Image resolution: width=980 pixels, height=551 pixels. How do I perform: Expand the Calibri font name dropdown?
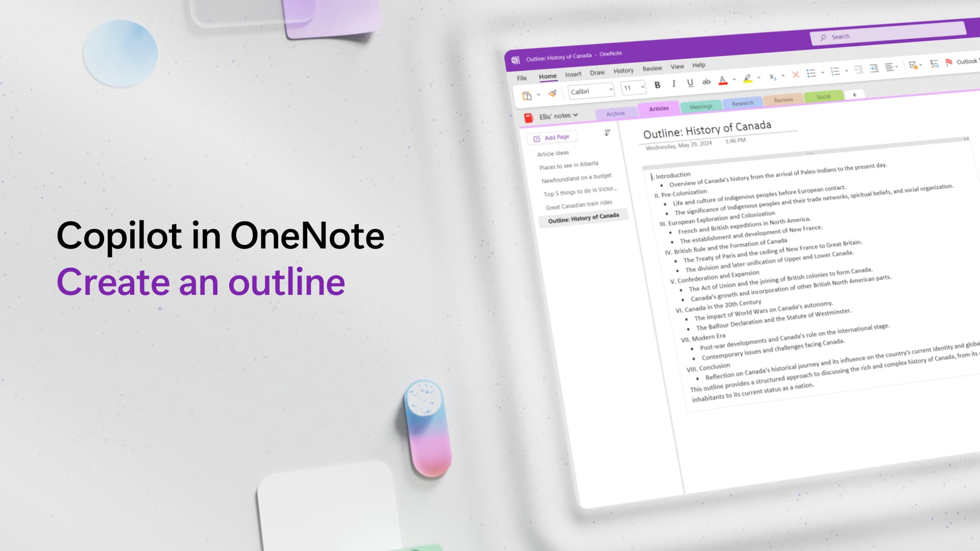pyautogui.click(x=608, y=89)
